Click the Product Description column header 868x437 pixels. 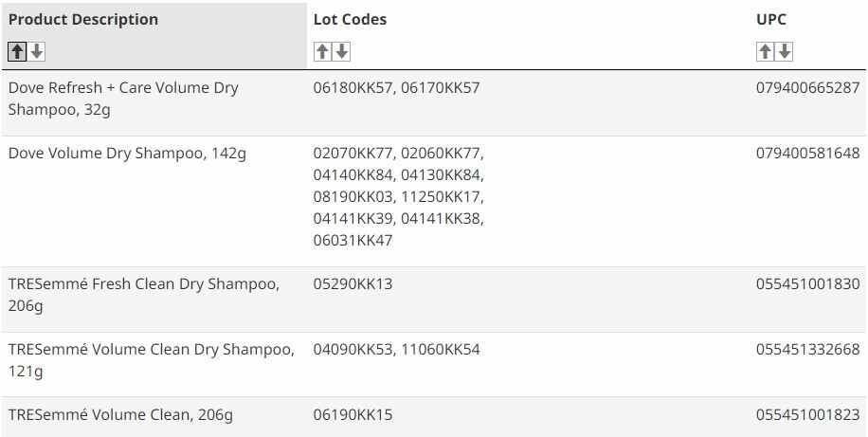point(83,20)
